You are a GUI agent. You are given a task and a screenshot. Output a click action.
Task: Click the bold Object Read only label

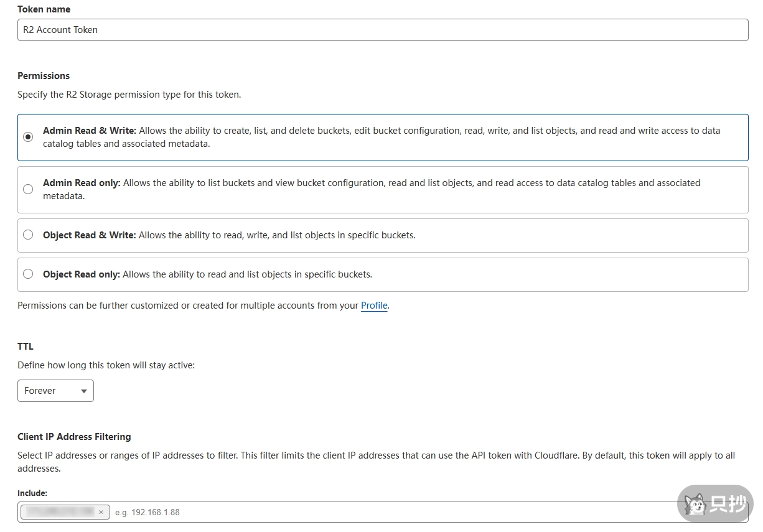(x=81, y=274)
